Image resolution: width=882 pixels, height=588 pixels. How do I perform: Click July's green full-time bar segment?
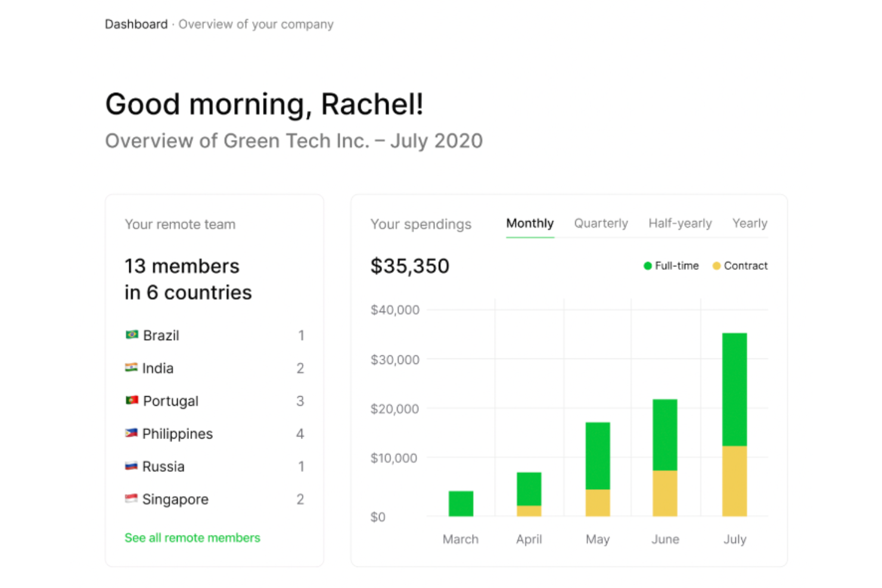[734, 389]
